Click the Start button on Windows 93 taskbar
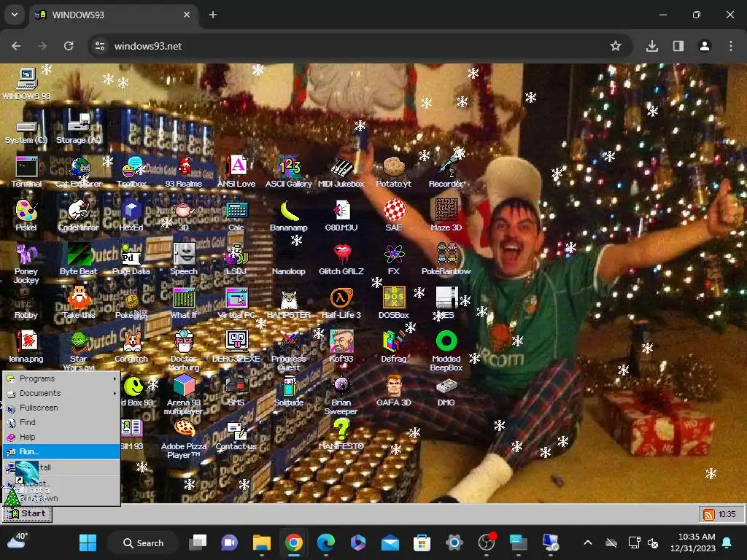 (27, 514)
